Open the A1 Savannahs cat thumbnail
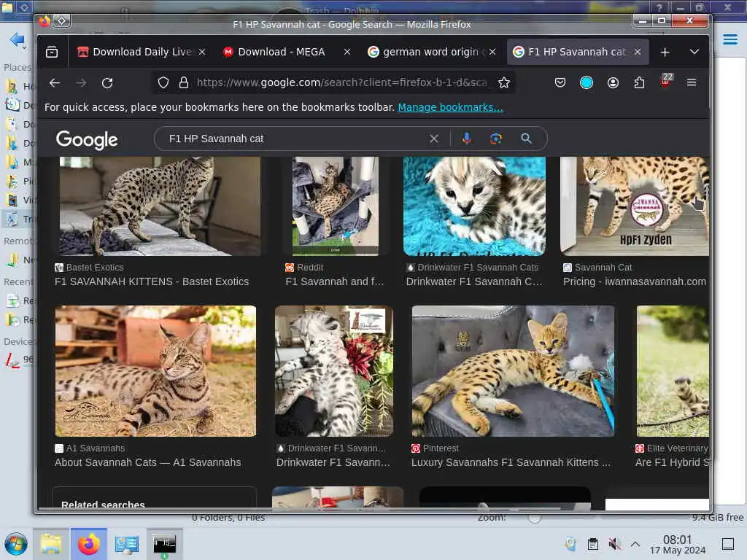The width and height of the screenshot is (747, 560). (155, 371)
